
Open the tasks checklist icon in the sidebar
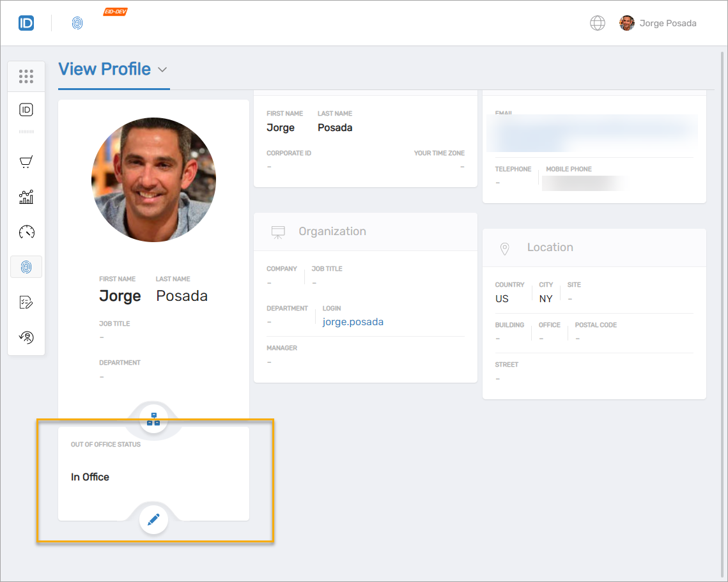pyautogui.click(x=26, y=302)
